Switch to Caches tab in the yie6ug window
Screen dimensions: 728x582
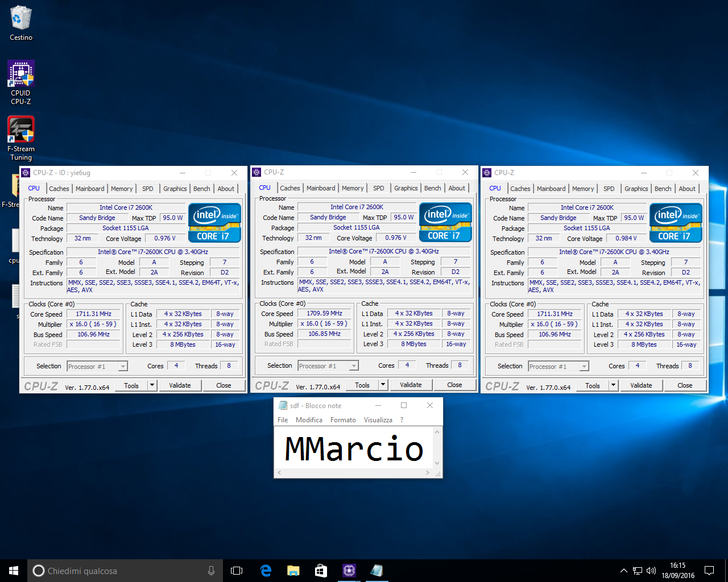click(x=59, y=189)
